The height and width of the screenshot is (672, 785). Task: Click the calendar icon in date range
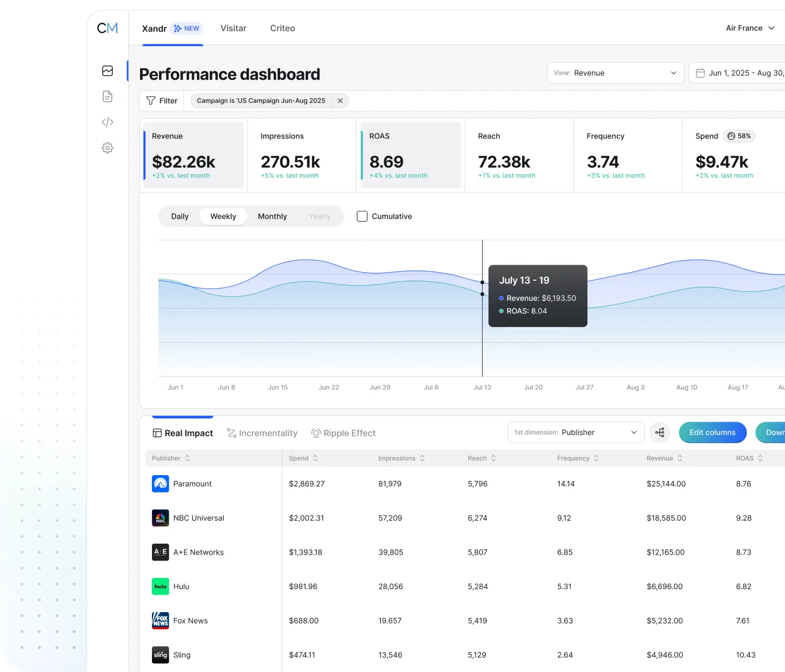pyautogui.click(x=700, y=73)
